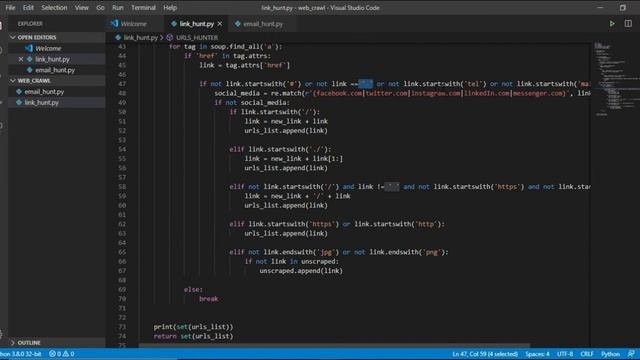Close the link_hunt.py tab

click(220, 24)
